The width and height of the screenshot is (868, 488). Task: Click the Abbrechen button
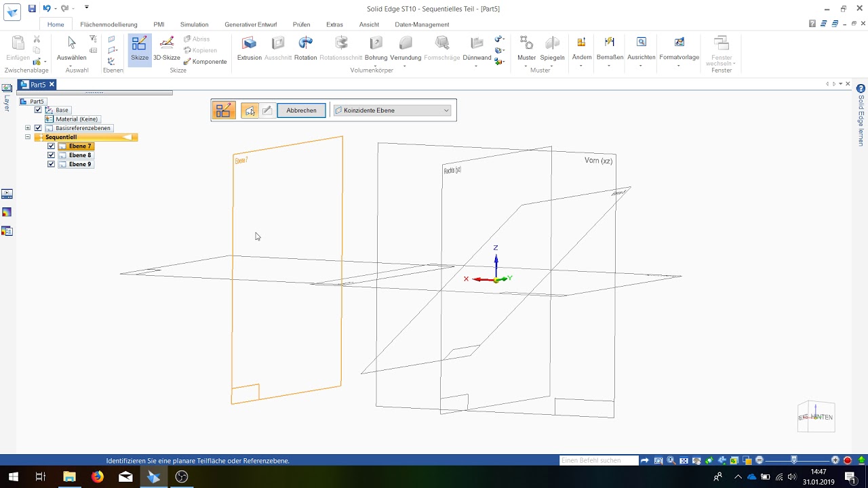pos(301,110)
